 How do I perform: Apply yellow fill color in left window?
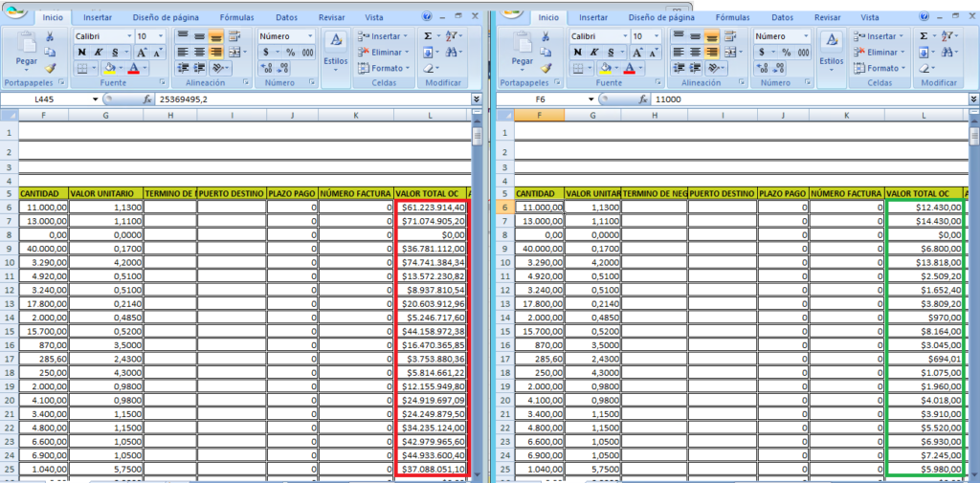tap(109, 68)
